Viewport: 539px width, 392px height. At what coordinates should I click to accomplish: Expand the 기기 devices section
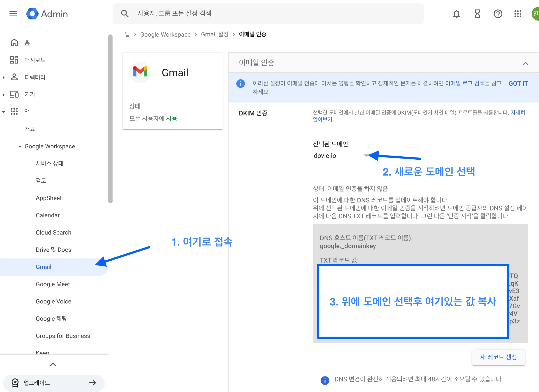pos(4,95)
